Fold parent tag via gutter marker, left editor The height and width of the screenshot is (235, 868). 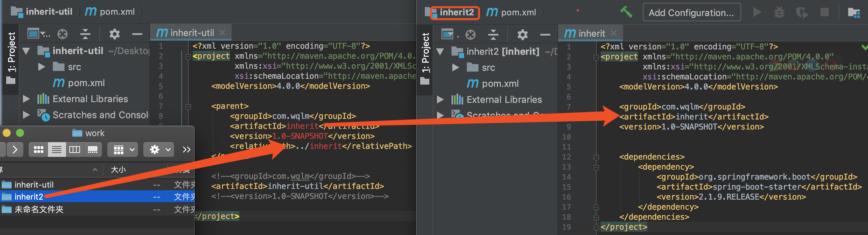tap(188, 107)
